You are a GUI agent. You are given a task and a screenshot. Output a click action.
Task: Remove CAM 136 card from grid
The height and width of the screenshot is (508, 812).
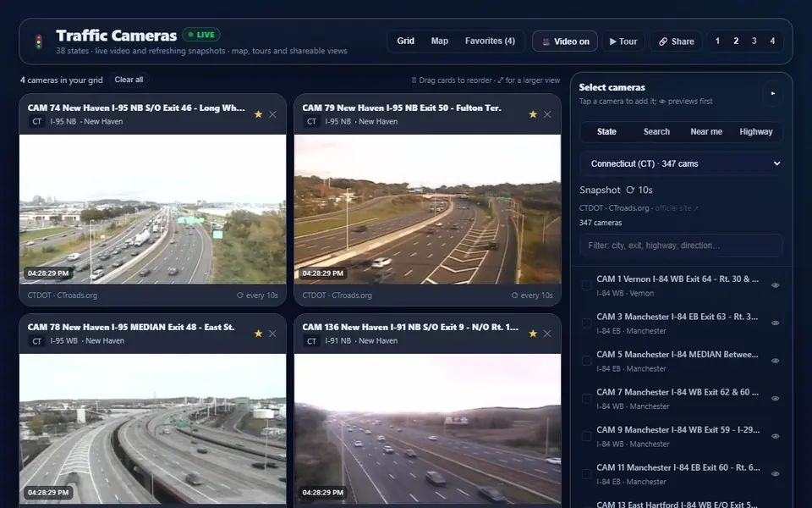(547, 334)
